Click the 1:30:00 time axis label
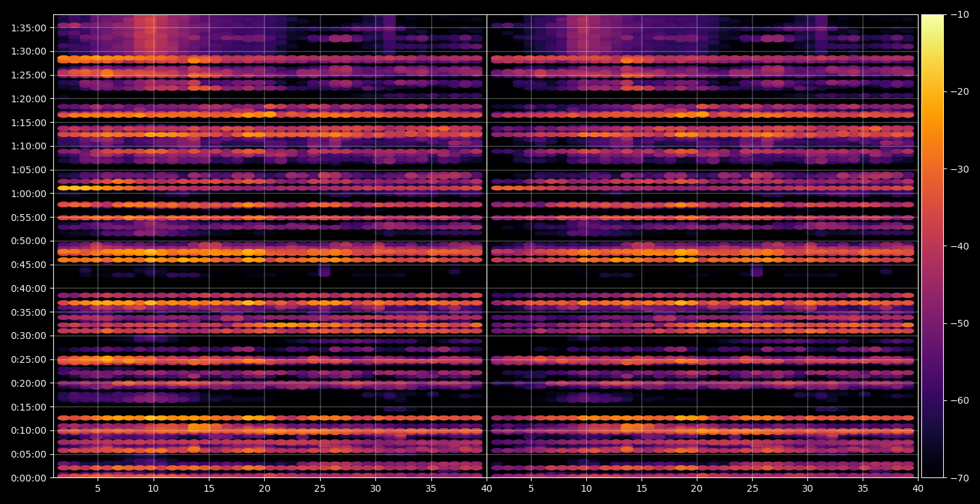This screenshot has height=504, width=980. click(x=29, y=51)
